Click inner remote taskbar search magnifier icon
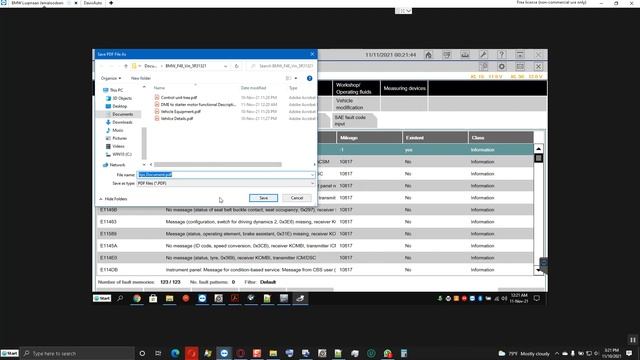 click(120, 299)
